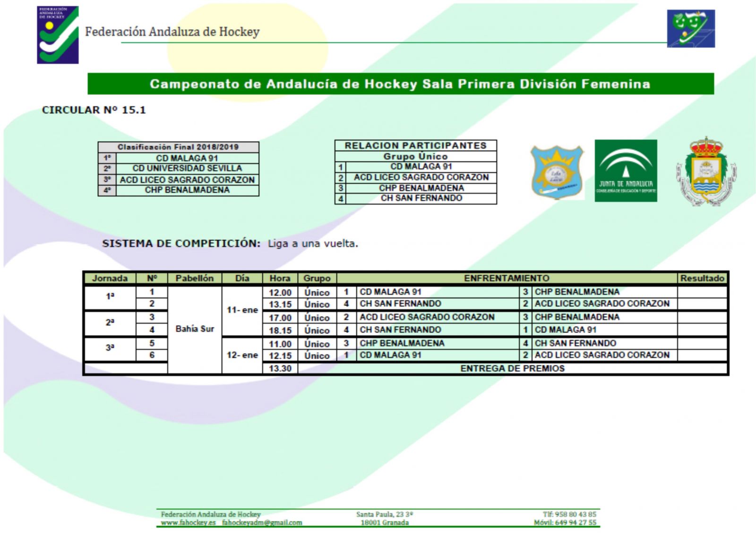
Task: Click the '12.15' match time
Action: coord(280,355)
